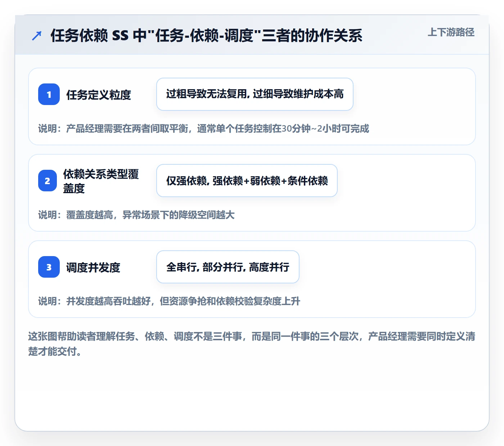Click the blue number 3 badge
Viewport: 504px width, 446px height.
pos(49,267)
